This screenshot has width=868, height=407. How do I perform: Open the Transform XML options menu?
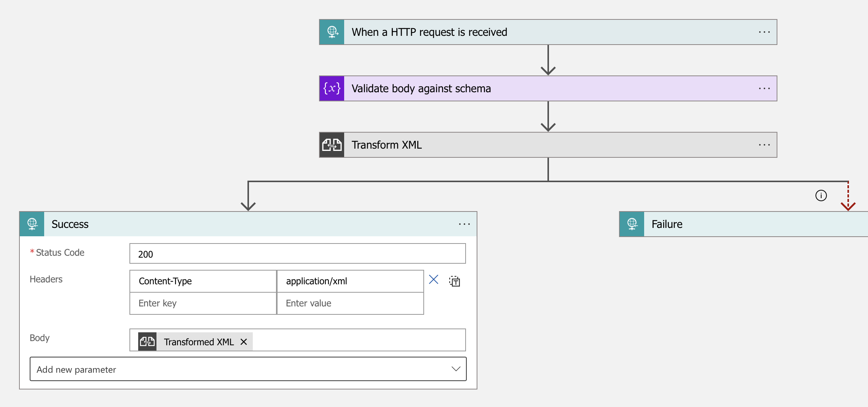coord(764,145)
